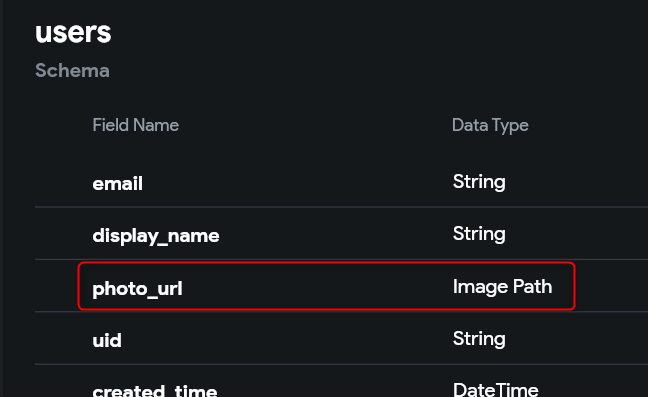
Task: Click the divider line under display_name row
Action: [x=341, y=259]
